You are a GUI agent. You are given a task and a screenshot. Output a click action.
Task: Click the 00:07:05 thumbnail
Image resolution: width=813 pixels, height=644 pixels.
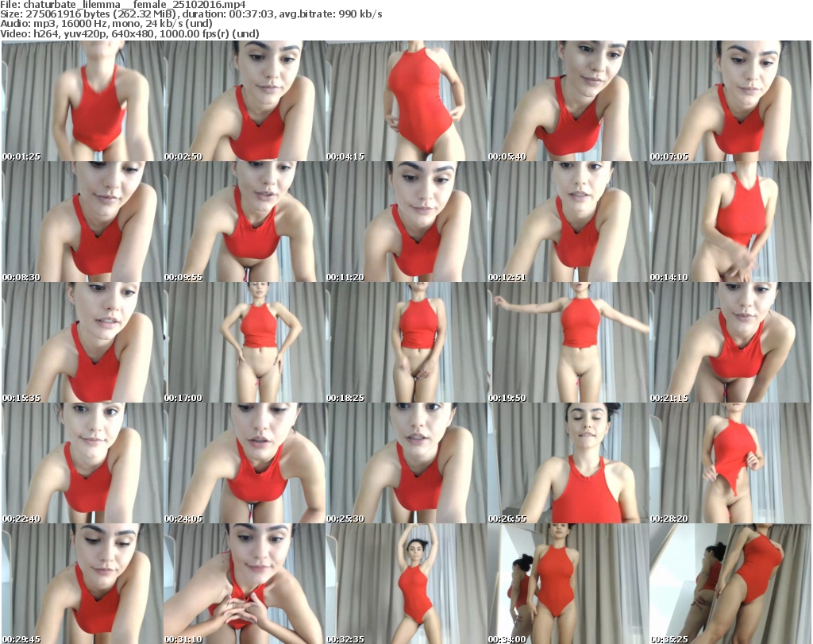click(x=730, y=102)
